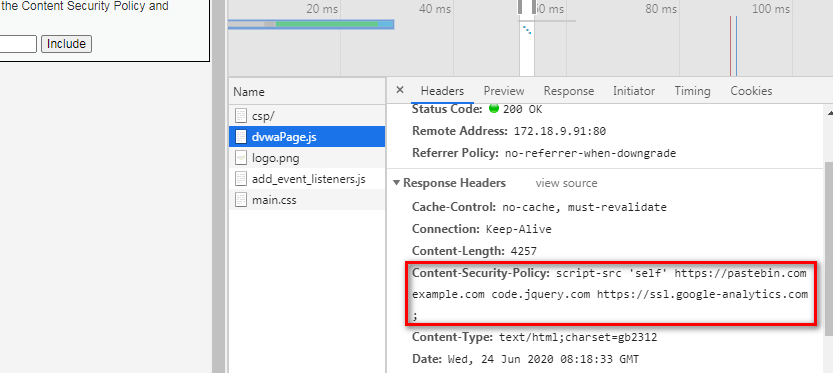833x373 pixels.
Task: Click the main.css file icon
Action: click(241, 200)
